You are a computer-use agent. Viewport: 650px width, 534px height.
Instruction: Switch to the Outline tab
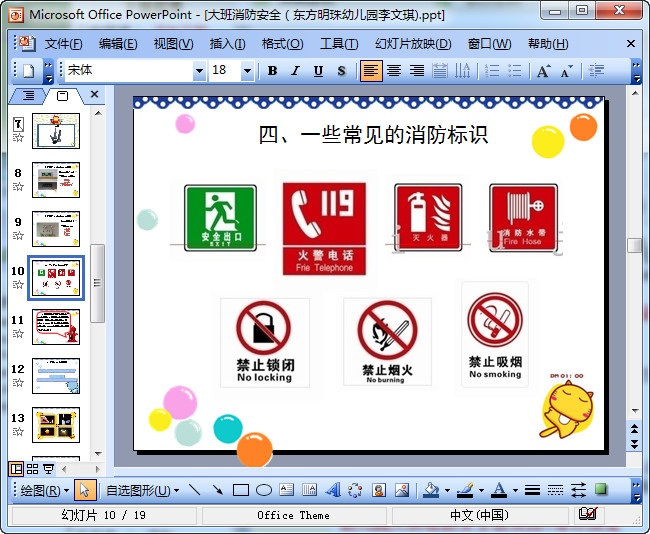pyautogui.click(x=28, y=96)
